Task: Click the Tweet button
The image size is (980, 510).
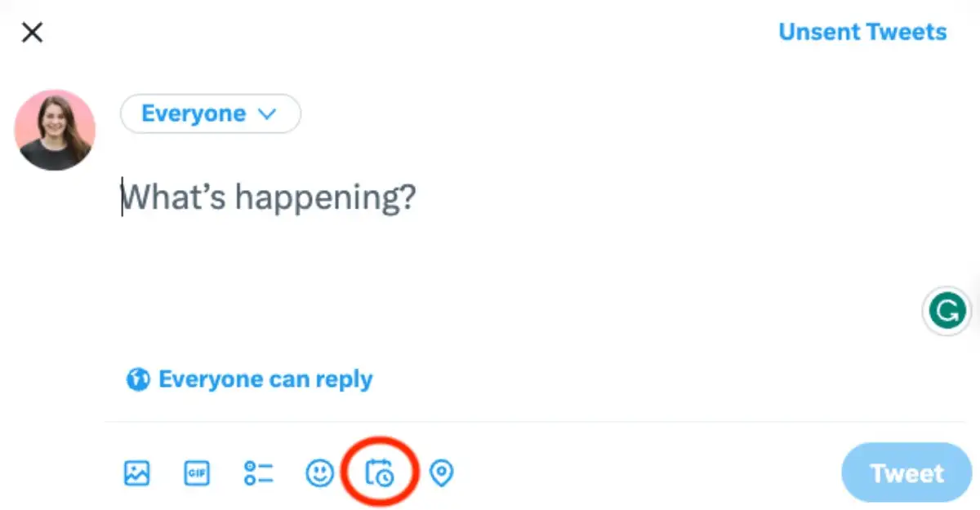Action: (906, 472)
